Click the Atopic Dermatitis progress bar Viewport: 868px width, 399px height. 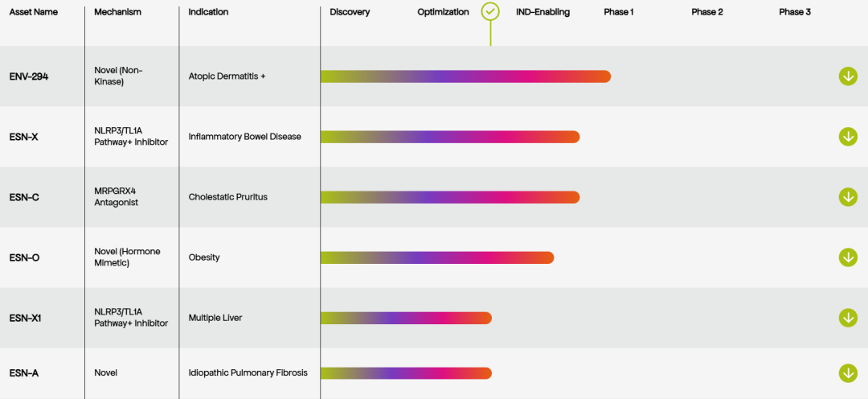coord(465,76)
